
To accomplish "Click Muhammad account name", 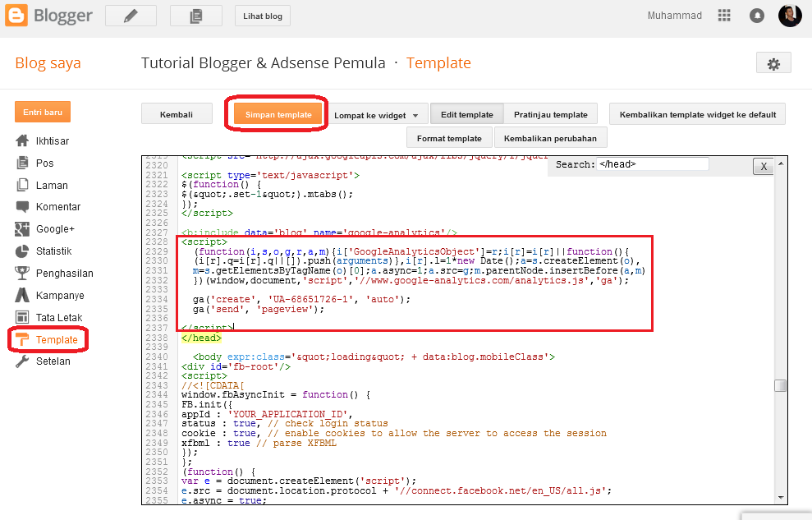I will point(674,16).
